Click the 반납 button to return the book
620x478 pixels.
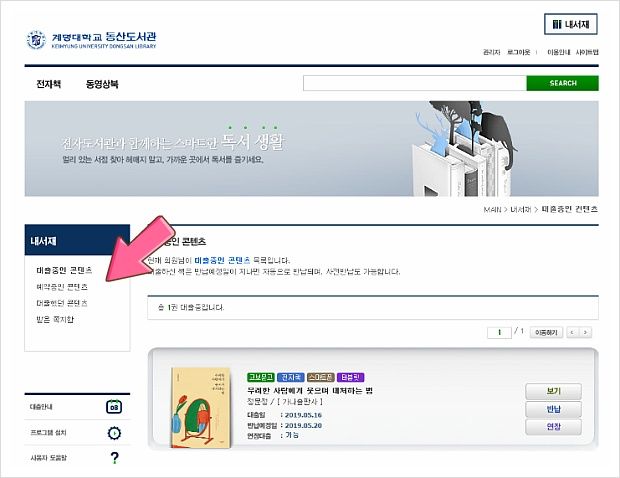[x=553, y=409]
